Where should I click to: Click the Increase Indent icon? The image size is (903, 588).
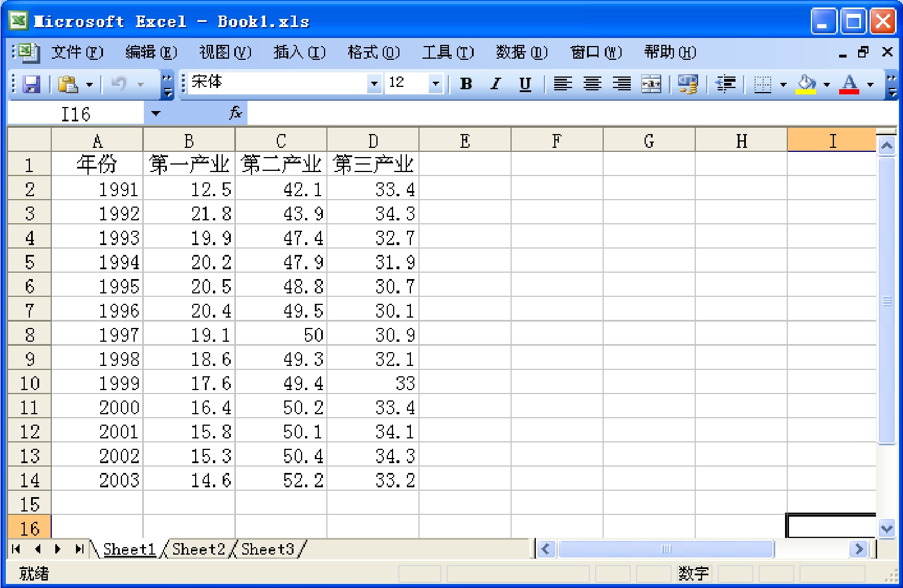pyautogui.click(x=725, y=84)
